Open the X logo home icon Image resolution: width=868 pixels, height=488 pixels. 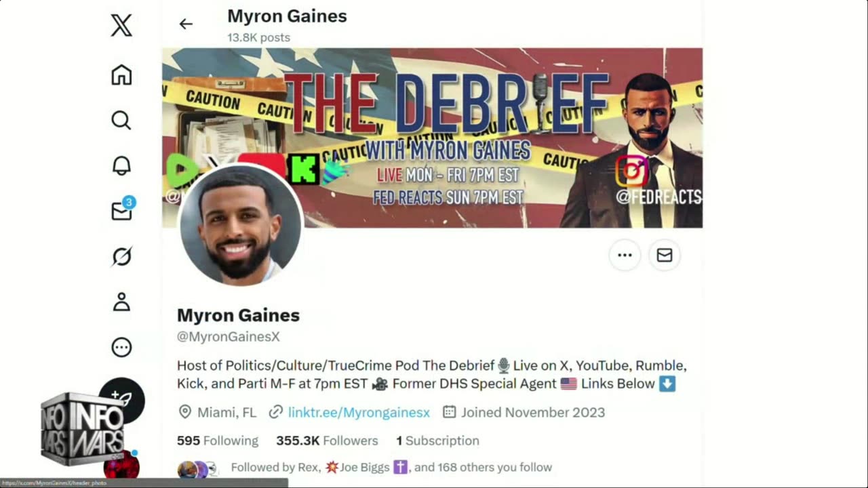(x=121, y=26)
